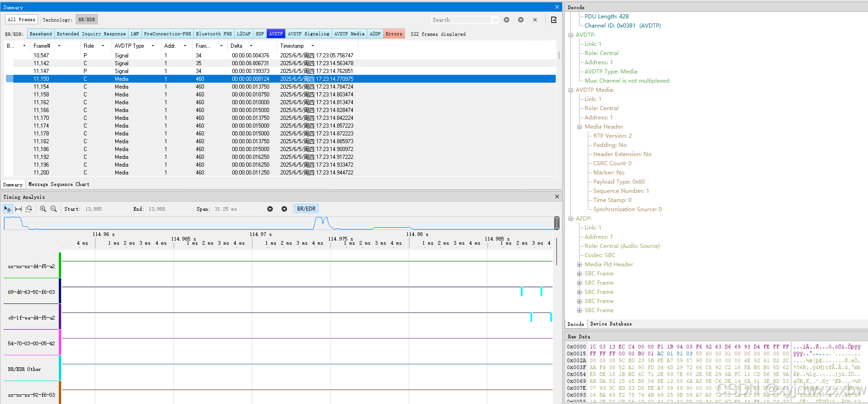This screenshot has height=404, width=868.
Task: Switch to the Message Sequence Chart tab
Action: coord(59,185)
